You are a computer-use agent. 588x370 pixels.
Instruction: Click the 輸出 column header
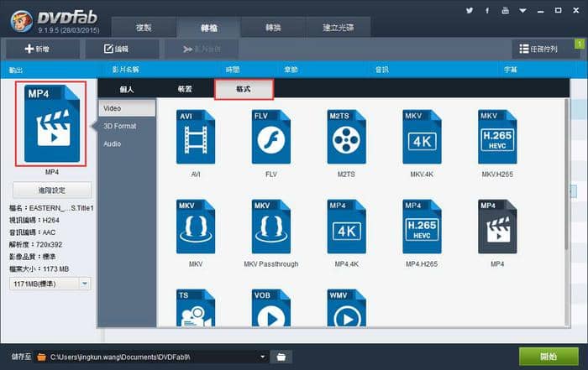16,70
